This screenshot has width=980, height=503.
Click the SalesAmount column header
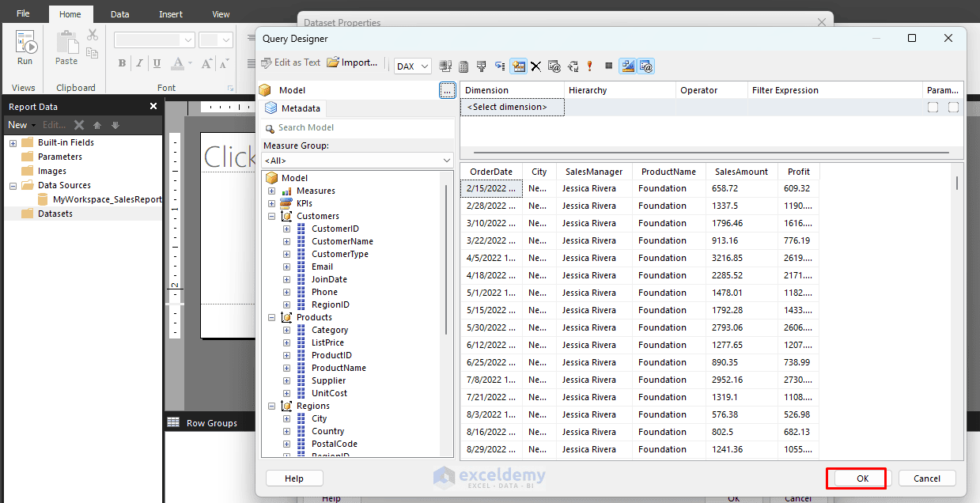(741, 172)
